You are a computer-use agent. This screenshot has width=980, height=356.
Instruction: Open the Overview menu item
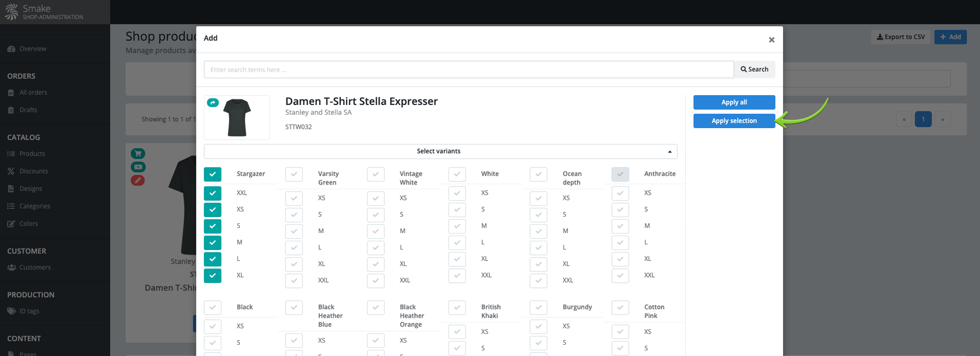pyautogui.click(x=33, y=49)
